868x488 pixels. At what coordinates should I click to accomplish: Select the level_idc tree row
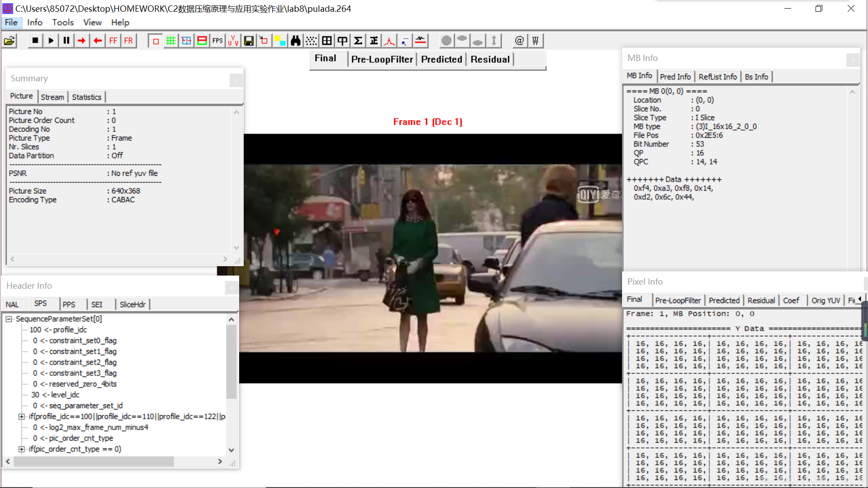pyautogui.click(x=55, y=395)
